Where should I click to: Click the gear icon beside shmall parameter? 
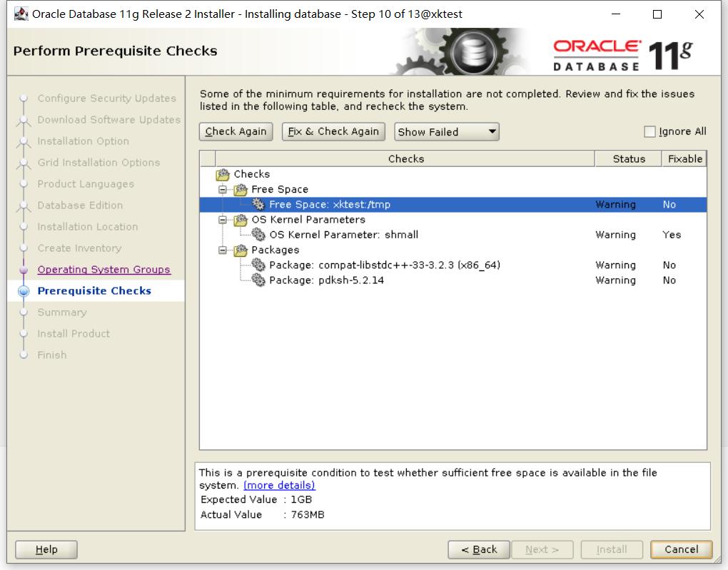point(258,235)
